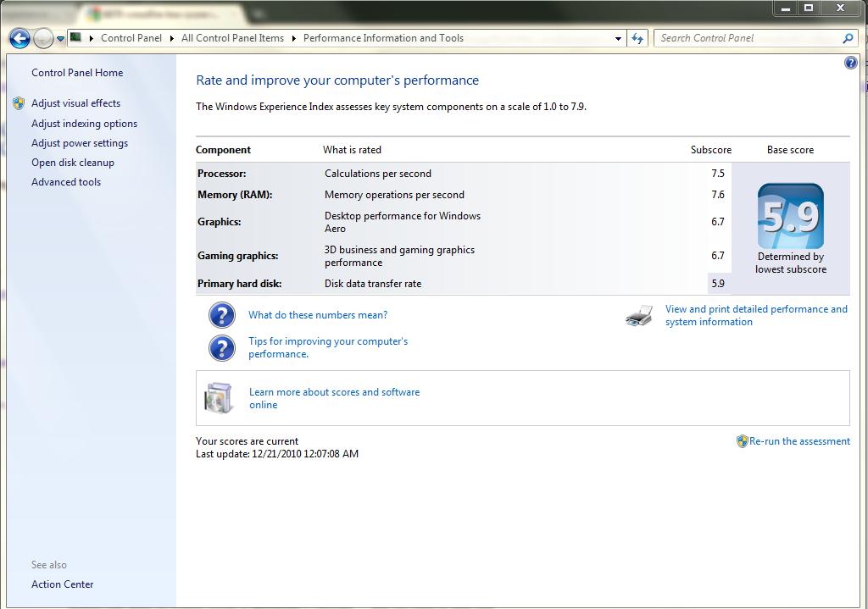This screenshot has height=609, width=868.
Task: Open the address bar history dropdown
Action: 618,38
